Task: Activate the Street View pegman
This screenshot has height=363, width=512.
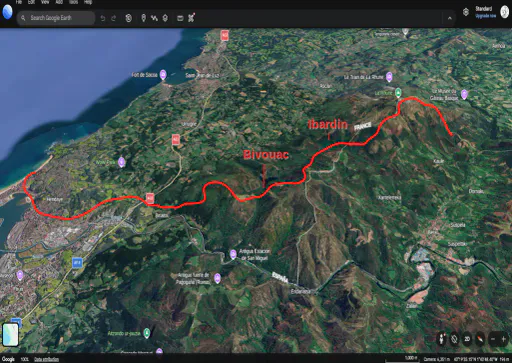Action: (x=442, y=339)
